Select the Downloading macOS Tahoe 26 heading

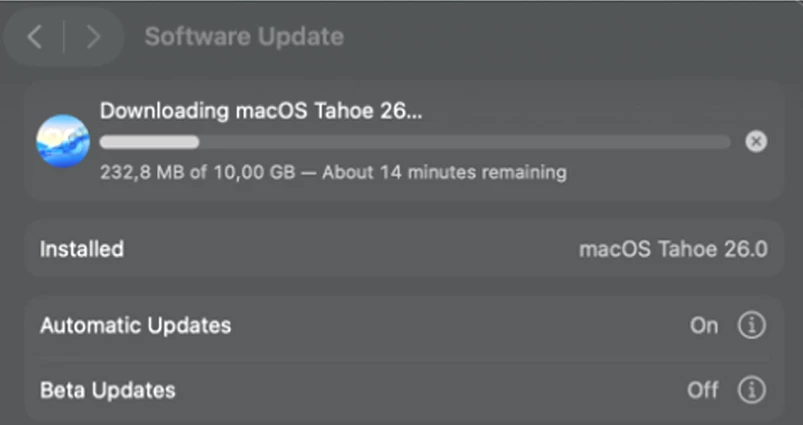pyautogui.click(x=261, y=111)
